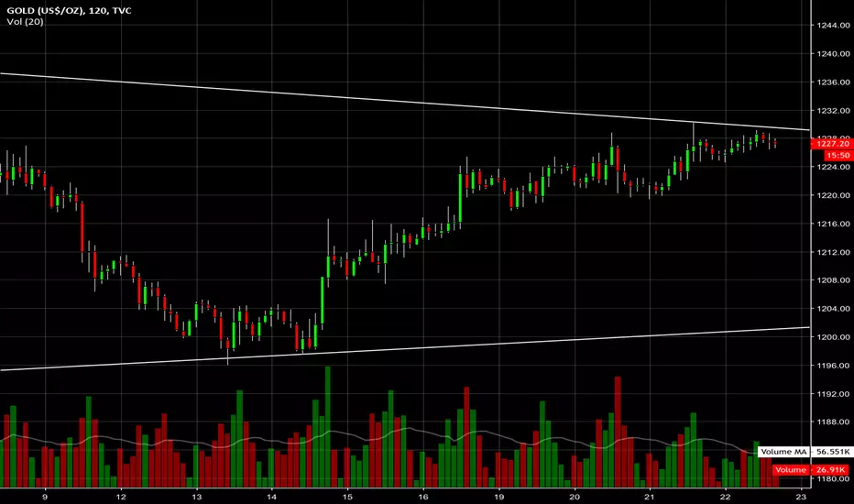Click date label 19 on time axis
The width and height of the screenshot is (854, 504).
tap(498, 497)
